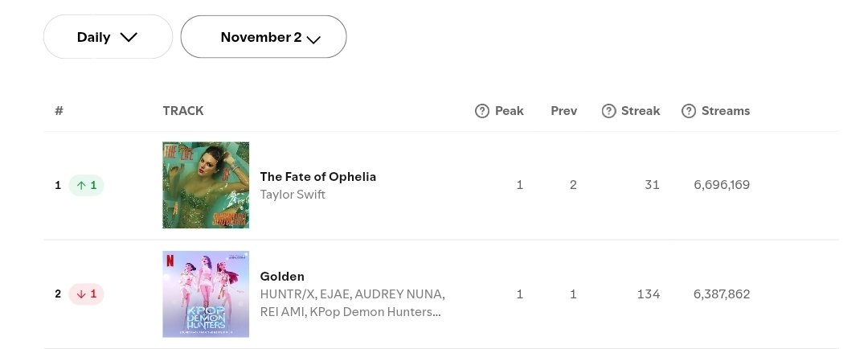Click the Netflix logo on Golden's cover

(x=168, y=259)
